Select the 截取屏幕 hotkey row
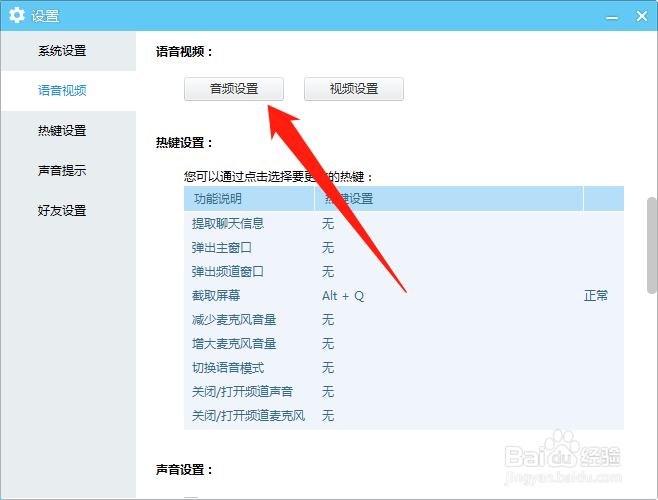The width and height of the screenshot is (658, 500). [x=404, y=296]
